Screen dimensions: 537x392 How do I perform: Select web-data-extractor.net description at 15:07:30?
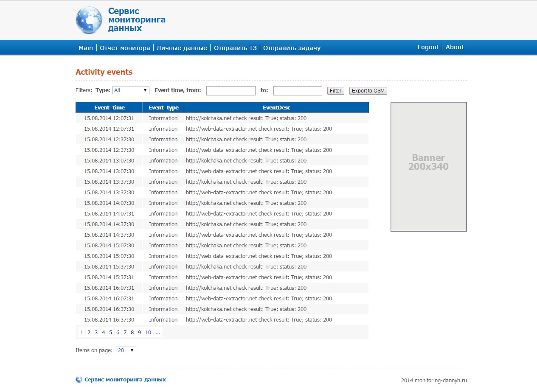click(x=259, y=256)
